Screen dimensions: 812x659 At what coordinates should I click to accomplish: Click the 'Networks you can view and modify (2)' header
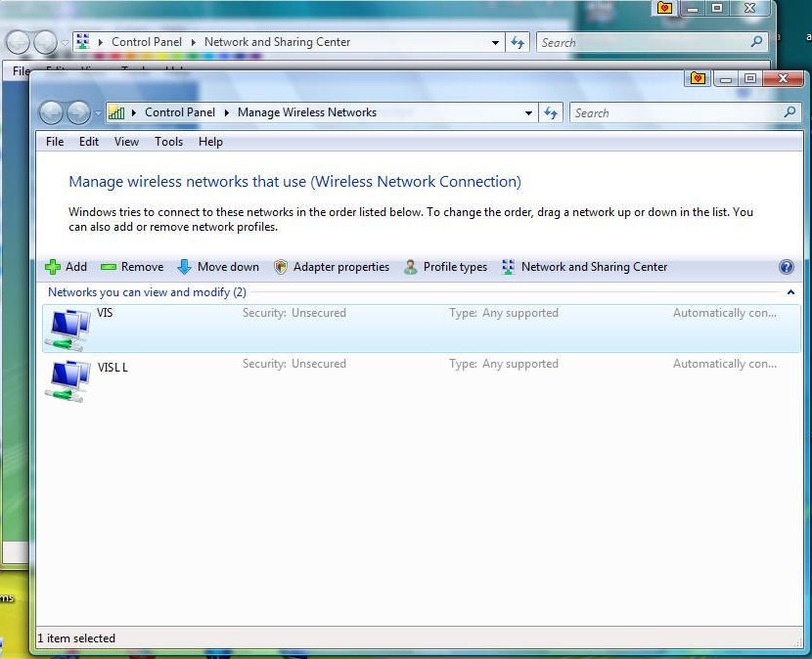click(x=147, y=292)
